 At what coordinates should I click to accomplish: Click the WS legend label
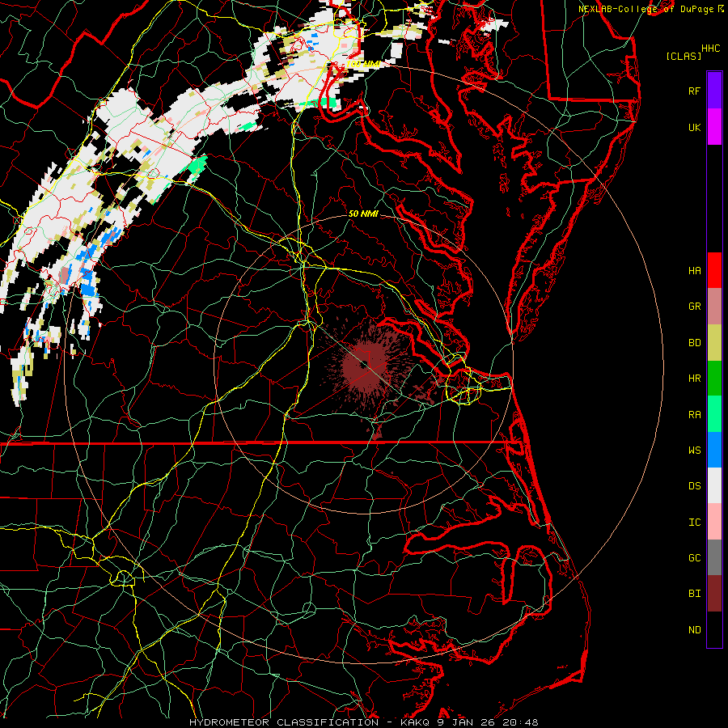point(695,450)
